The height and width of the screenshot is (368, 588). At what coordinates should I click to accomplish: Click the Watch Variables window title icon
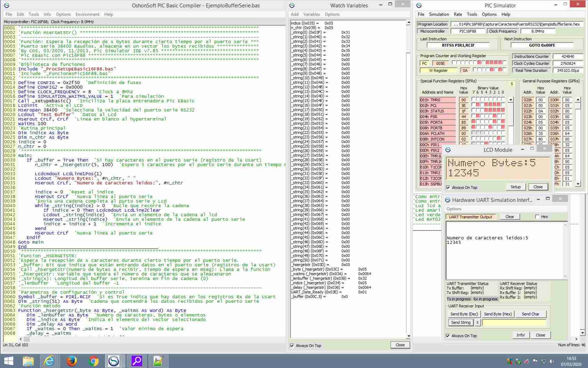click(x=292, y=5)
